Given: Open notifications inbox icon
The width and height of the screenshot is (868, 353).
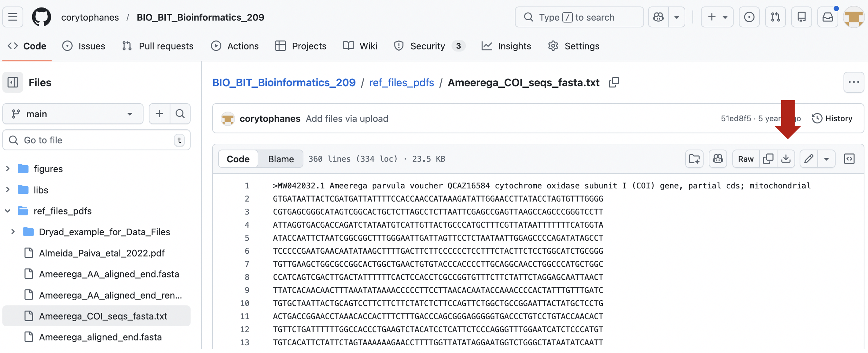Looking at the screenshot, I should (x=827, y=17).
